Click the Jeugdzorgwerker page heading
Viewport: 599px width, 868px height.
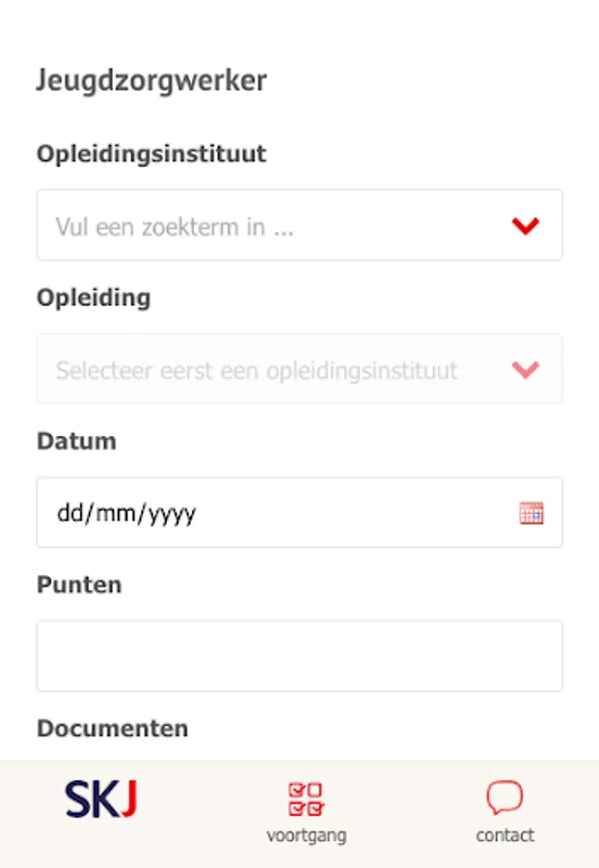point(151,81)
